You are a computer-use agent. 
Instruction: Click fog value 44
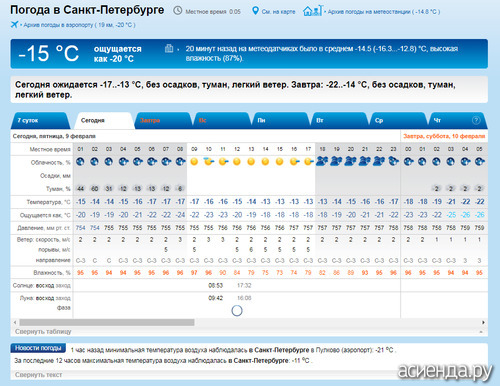(80, 189)
